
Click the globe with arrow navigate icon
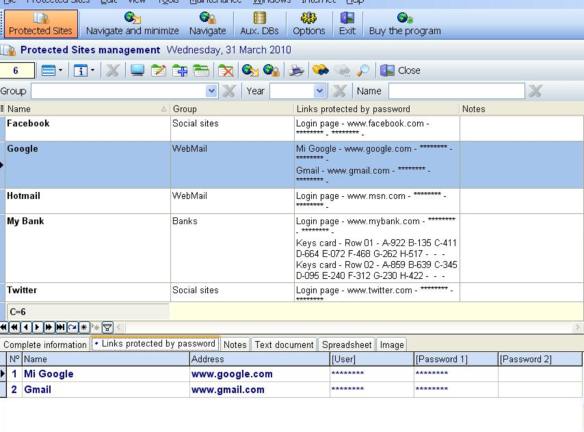(250, 70)
